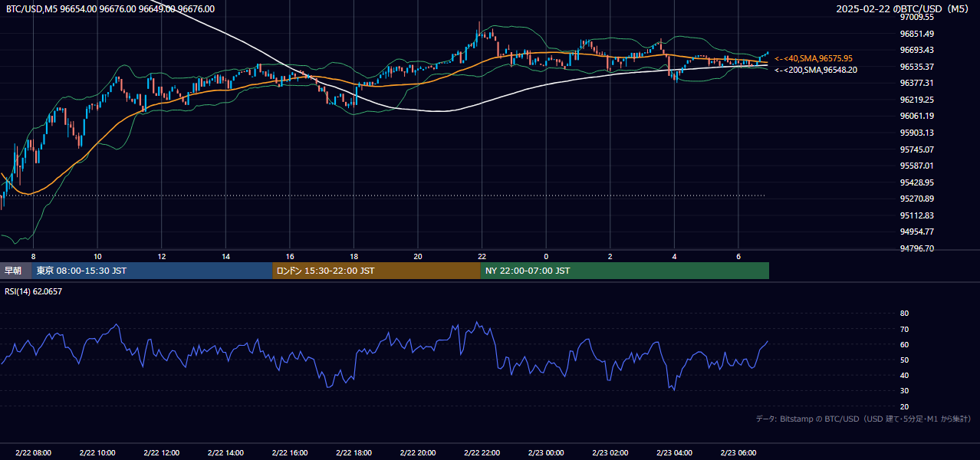Click the '2/22 20:00' time label
The width and height of the screenshot is (980, 460).
coord(418,453)
